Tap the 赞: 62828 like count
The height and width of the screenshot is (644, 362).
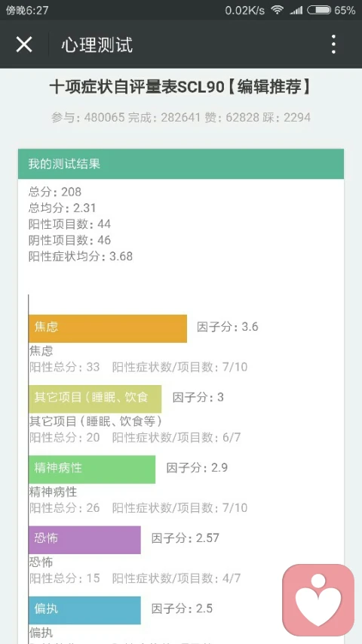click(232, 118)
